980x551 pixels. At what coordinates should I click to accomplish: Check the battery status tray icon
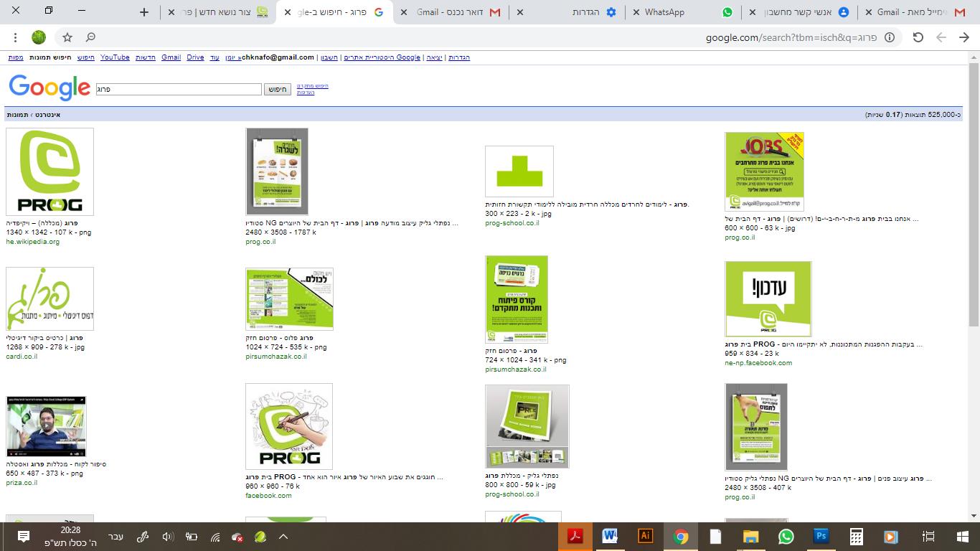click(x=192, y=537)
